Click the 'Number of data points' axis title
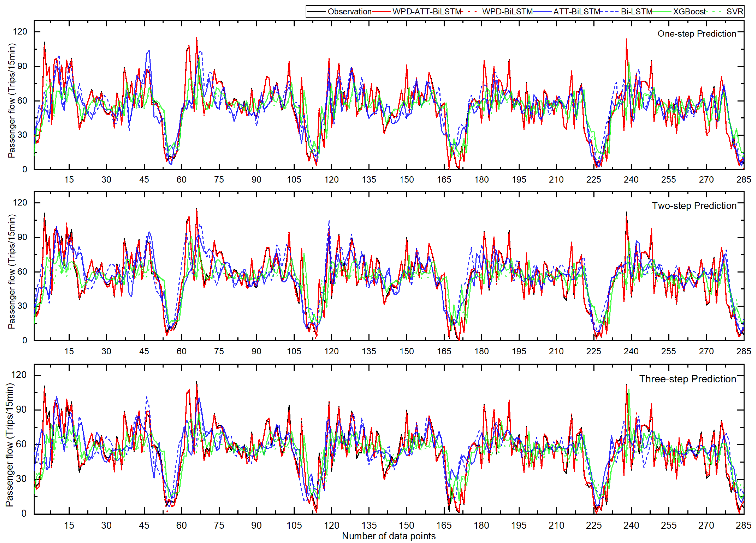This screenshot has width=756, height=543. [x=389, y=536]
